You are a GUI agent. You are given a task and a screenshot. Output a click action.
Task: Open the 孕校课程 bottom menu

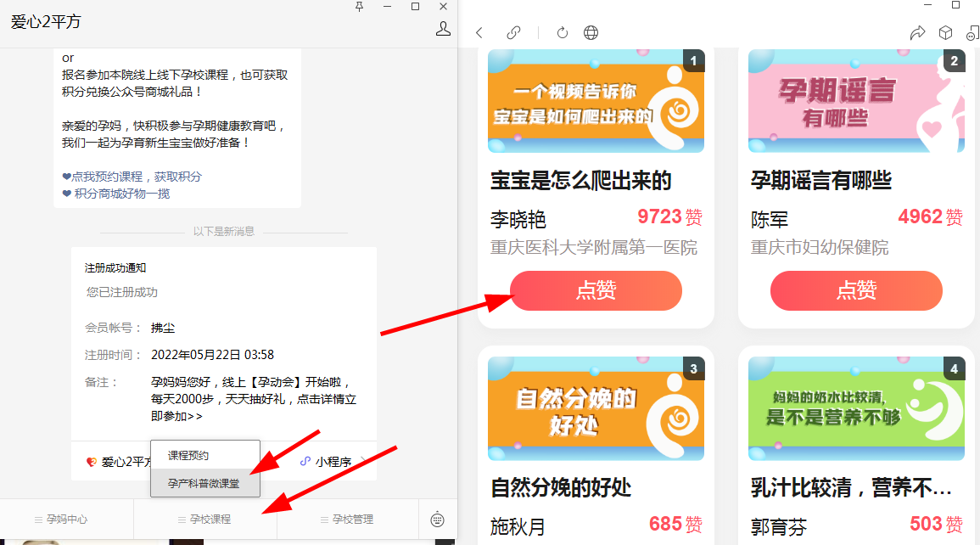coord(205,520)
